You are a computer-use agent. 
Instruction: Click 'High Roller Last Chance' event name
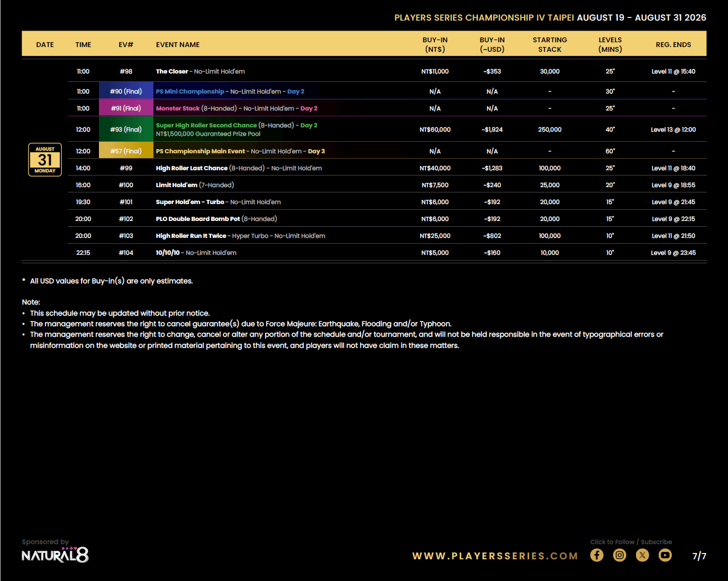(192, 168)
